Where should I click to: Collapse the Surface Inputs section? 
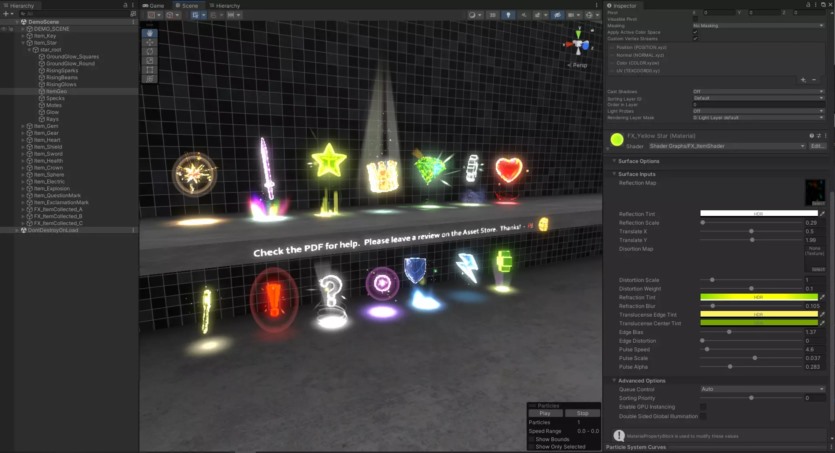click(x=614, y=174)
